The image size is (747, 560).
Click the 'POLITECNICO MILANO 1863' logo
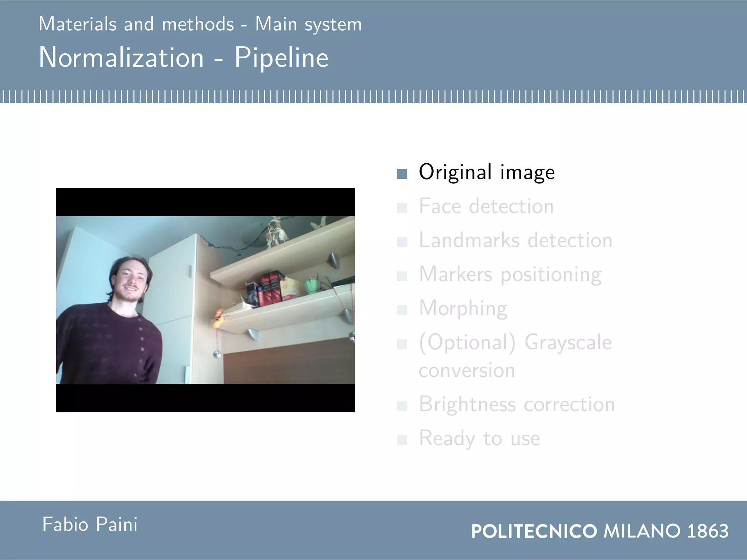click(600, 531)
